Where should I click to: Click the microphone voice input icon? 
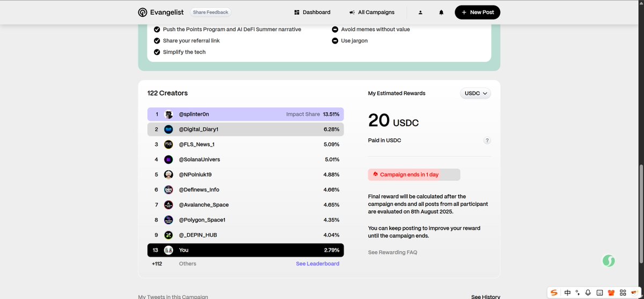[x=588, y=293]
